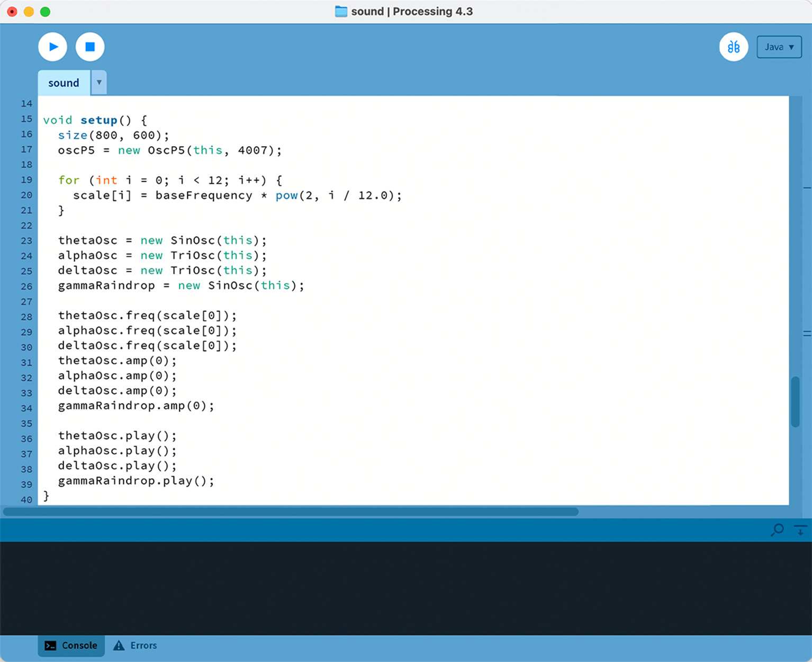Toggle the debugger butterfly icon
Viewport: 812px width, 662px height.
733,47
